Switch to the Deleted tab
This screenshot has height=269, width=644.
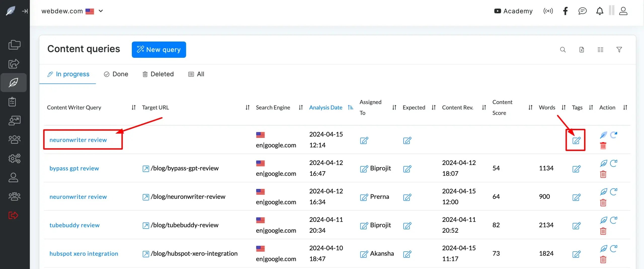[158, 74]
